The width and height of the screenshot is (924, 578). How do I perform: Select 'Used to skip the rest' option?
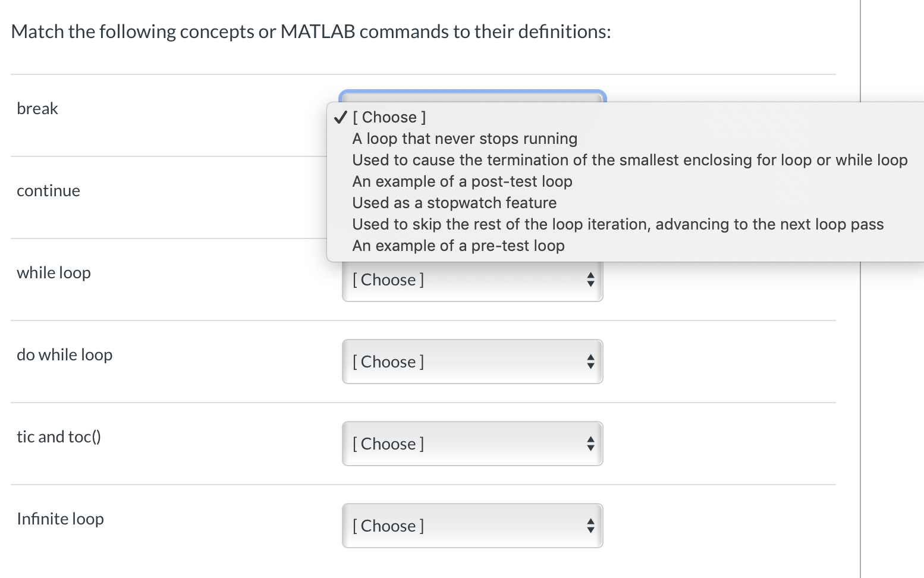618,224
